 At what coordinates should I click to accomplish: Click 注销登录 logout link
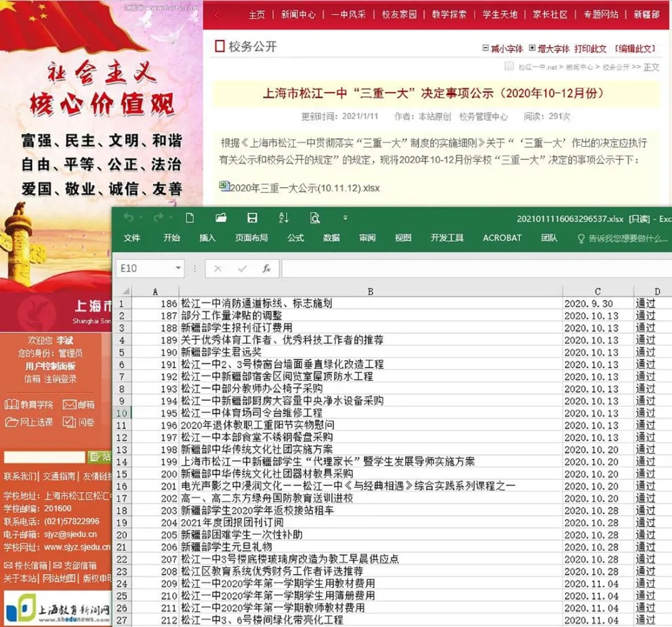click(60, 379)
